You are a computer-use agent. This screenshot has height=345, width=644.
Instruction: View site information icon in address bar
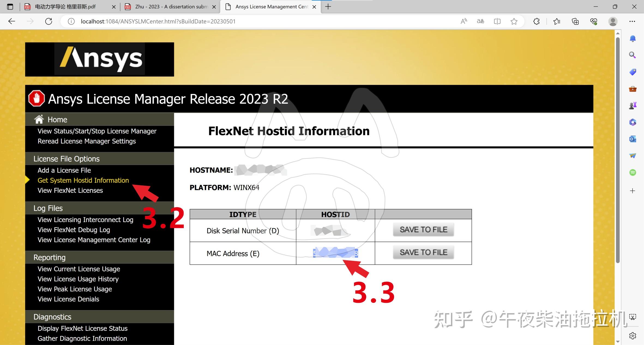(x=71, y=21)
